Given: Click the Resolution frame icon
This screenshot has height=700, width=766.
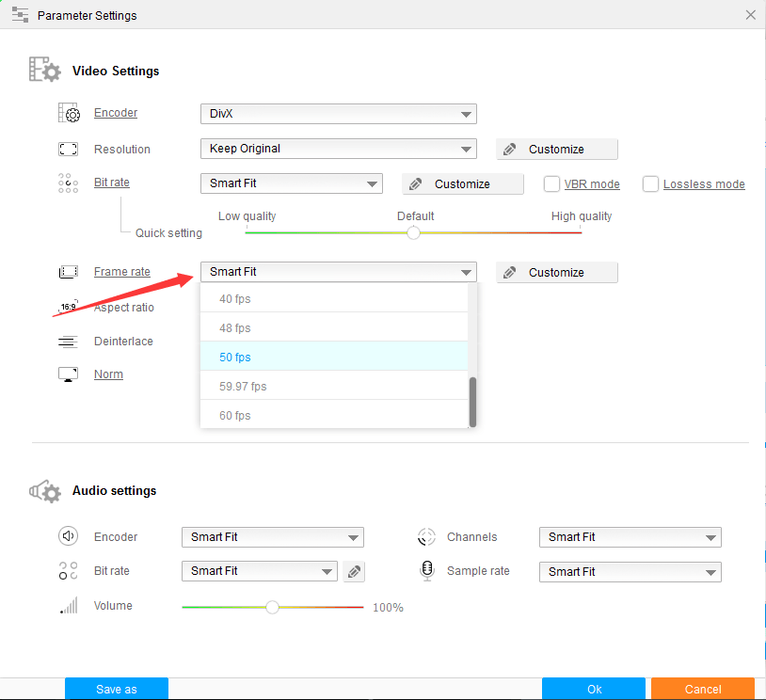Looking at the screenshot, I should click(68, 149).
